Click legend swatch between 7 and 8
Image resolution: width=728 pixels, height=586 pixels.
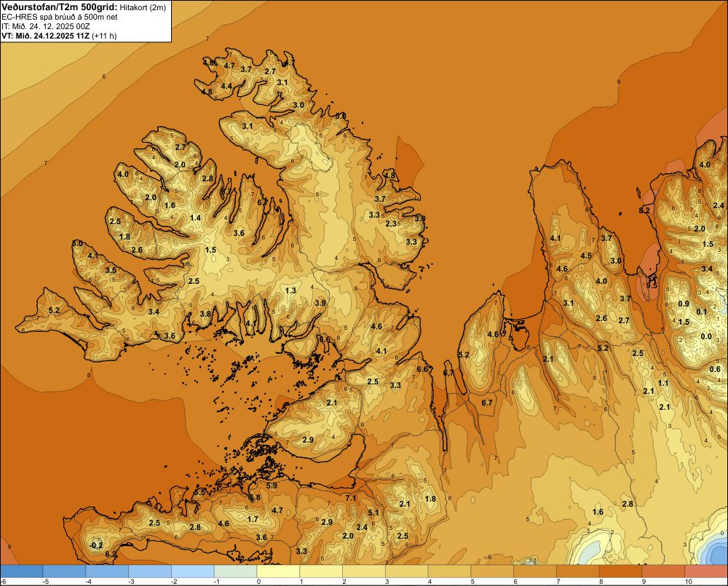[578, 571]
